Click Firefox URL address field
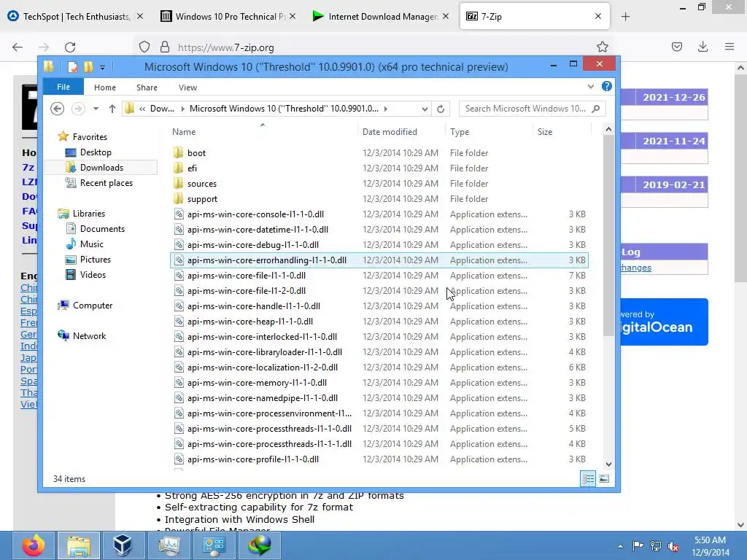This screenshot has height=560, width=747. point(371,47)
